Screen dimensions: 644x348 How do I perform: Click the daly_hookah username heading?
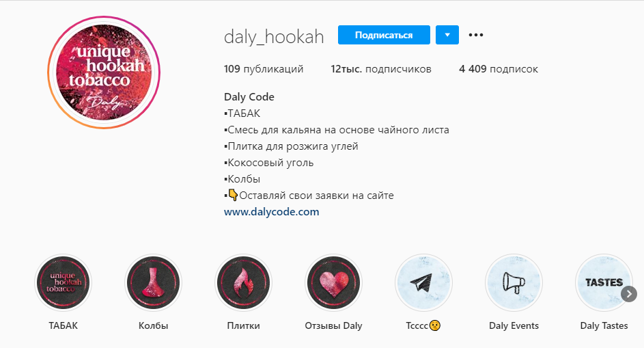tap(274, 37)
